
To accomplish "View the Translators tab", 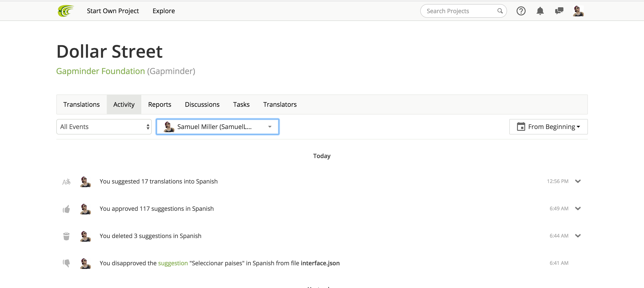I will pos(280,104).
